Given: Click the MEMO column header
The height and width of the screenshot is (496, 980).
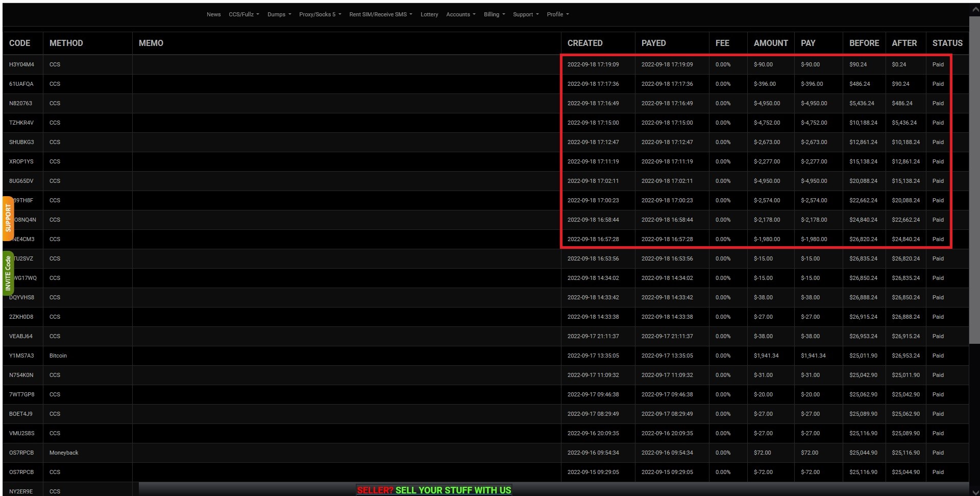Looking at the screenshot, I should [151, 43].
